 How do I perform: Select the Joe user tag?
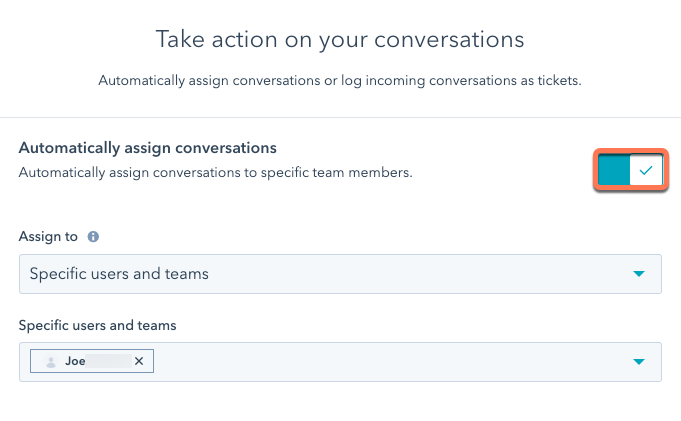(92, 361)
